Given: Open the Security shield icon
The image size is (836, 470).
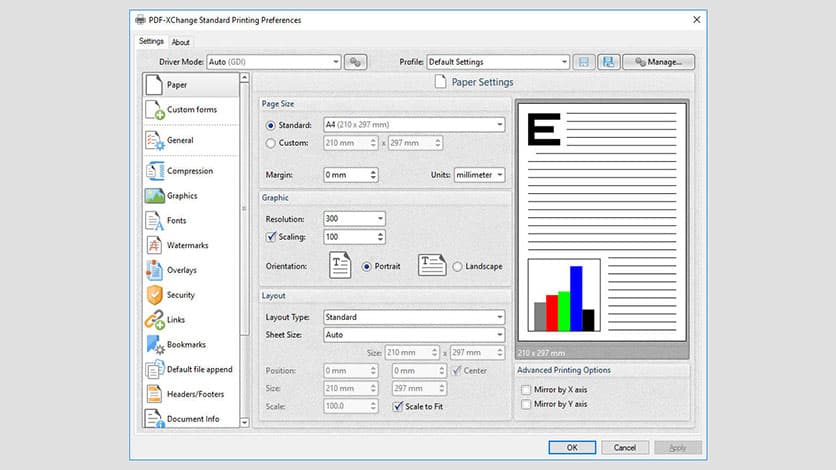Looking at the screenshot, I should (154, 295).
